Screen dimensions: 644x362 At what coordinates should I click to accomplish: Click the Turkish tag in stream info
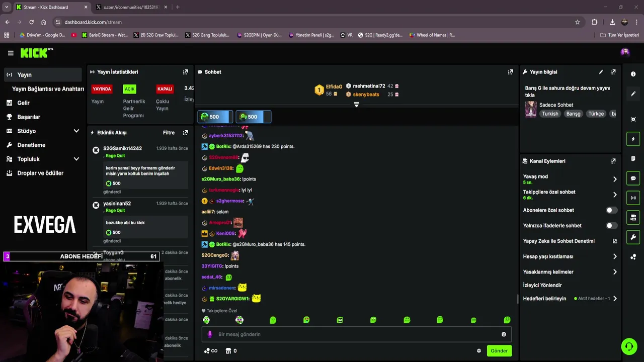[550, 114]
